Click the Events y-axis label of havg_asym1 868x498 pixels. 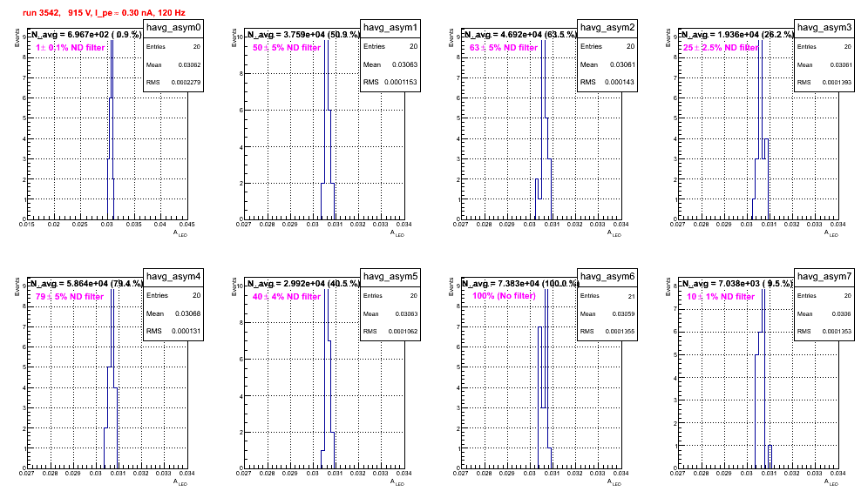click(x=234, y=37)
